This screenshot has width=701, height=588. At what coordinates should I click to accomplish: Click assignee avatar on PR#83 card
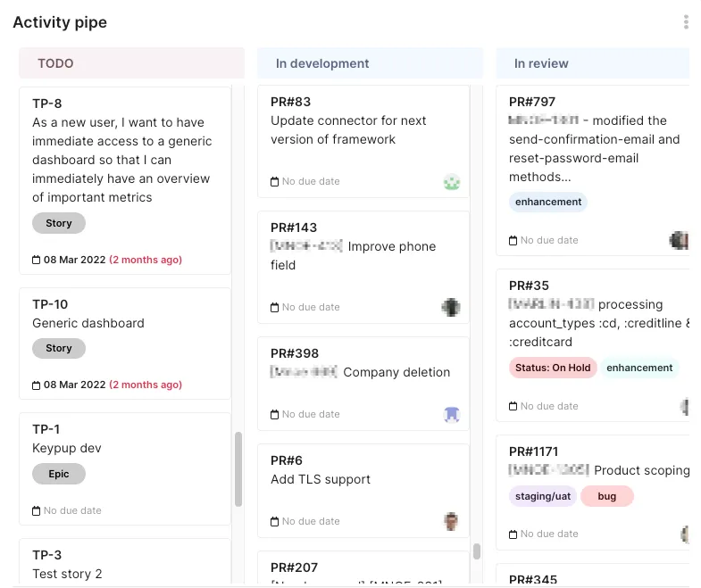pos(452,182)
